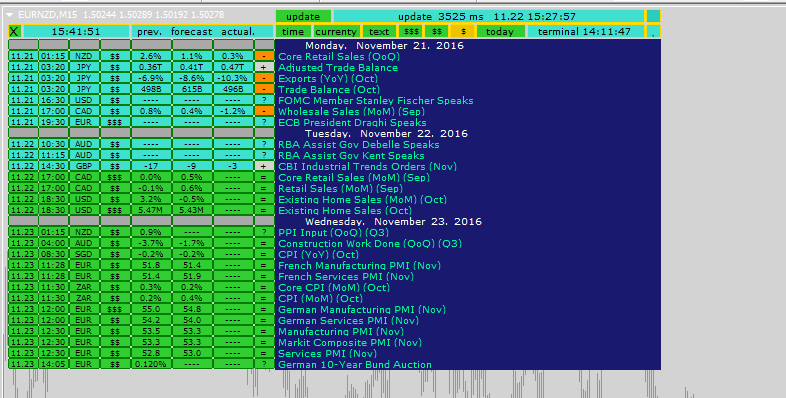
Task: Click the minus indicator for Wholesale Sales (MoM)
Action: tap(264, 111)
